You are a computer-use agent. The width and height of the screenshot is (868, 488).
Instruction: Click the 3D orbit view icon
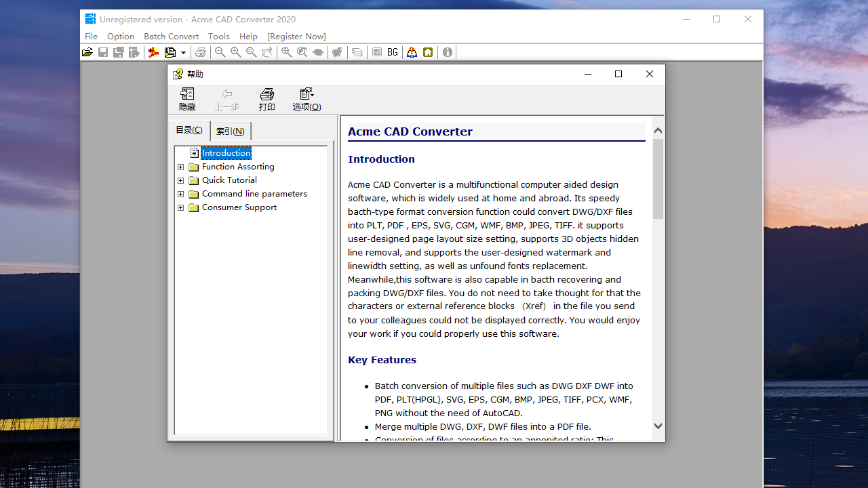pyautogui.click(x=318, y=52)
